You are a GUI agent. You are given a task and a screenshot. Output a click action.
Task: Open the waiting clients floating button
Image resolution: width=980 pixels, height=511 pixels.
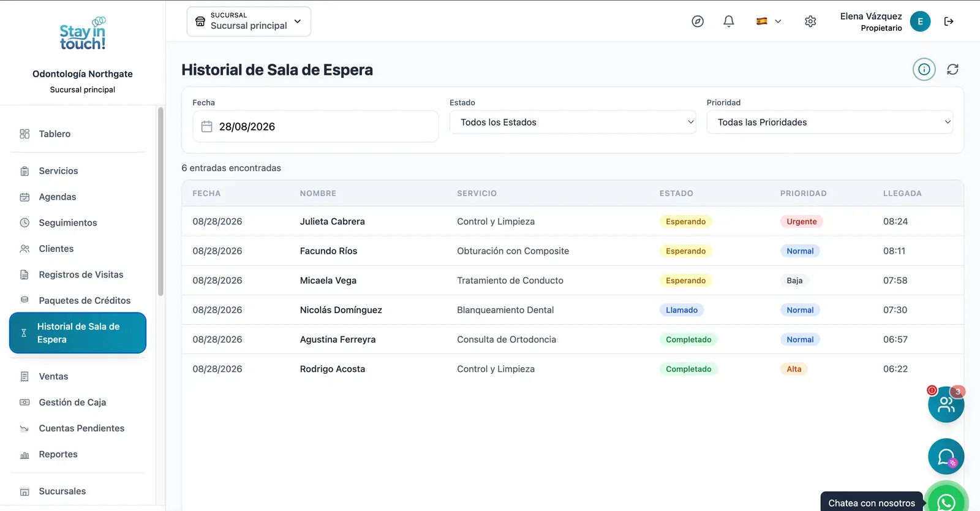tap(946, 404)
